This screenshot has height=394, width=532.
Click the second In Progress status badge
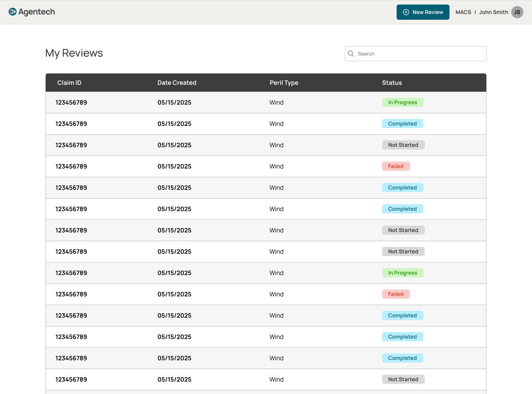(x=403, y=273)
